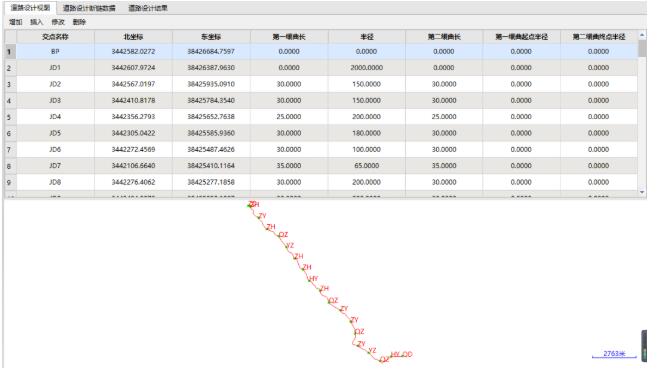The width and height of the screenshot is (658, 377).
Task: Select row header number 1
Action: pyautogui.click(x=10, y=52)
